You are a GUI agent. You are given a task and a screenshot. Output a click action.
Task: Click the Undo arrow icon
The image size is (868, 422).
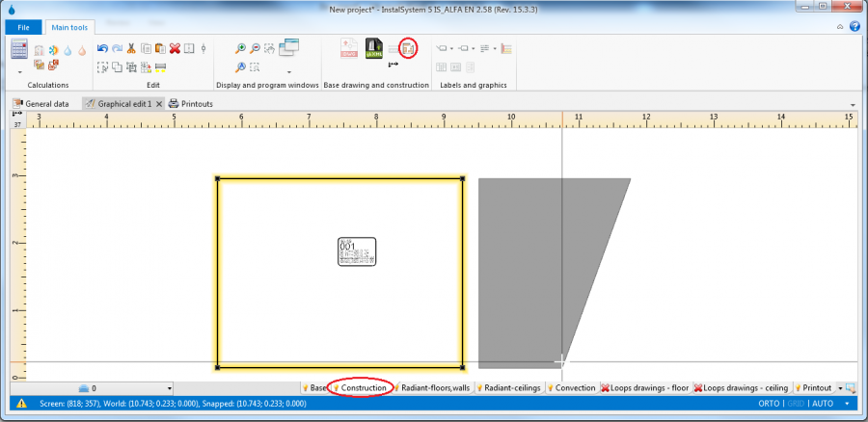[102, 48]
